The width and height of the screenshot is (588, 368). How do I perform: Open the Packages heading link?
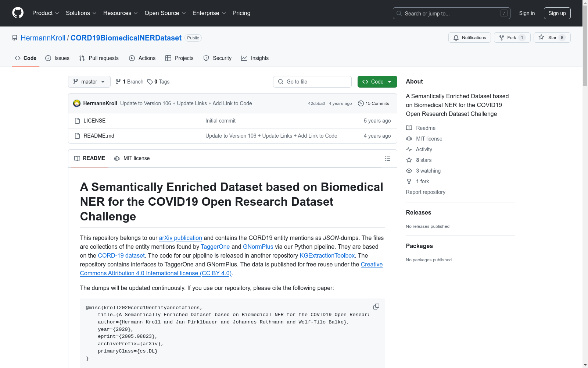click(419, 246)
